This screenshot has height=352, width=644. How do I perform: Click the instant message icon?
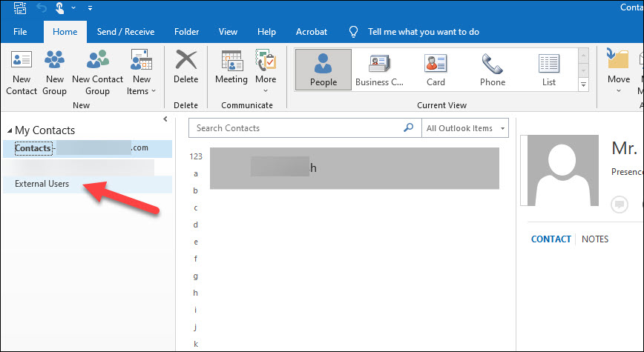619,204
